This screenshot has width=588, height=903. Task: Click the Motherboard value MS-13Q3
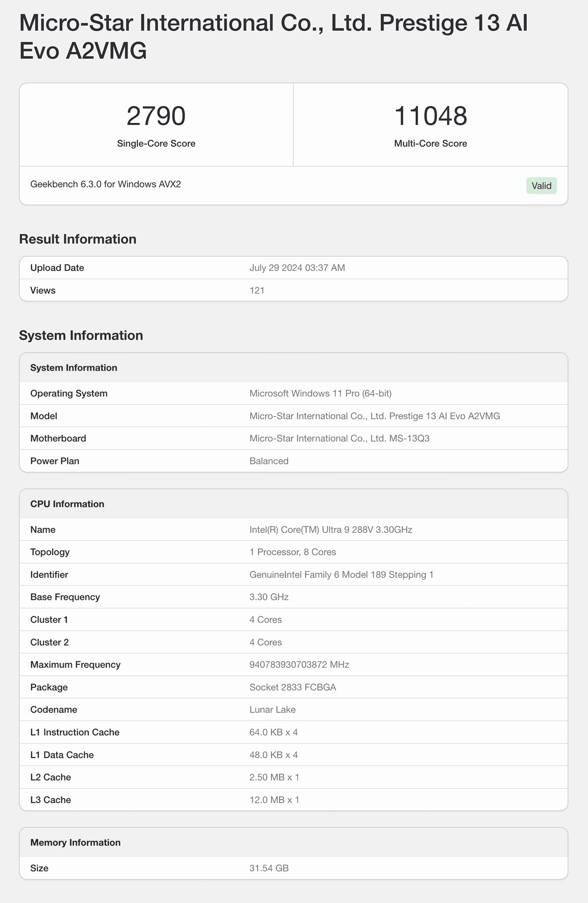point(339,438)
